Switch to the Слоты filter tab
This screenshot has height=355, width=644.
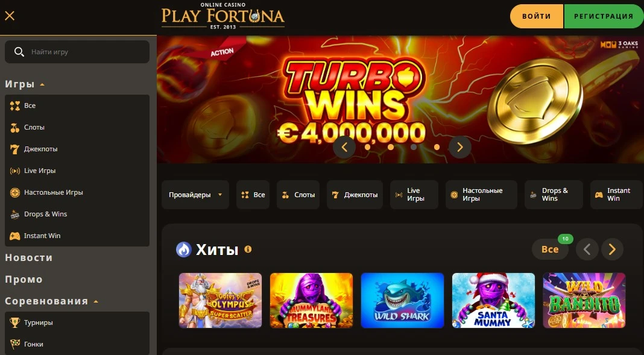click(x=298, y=195)
